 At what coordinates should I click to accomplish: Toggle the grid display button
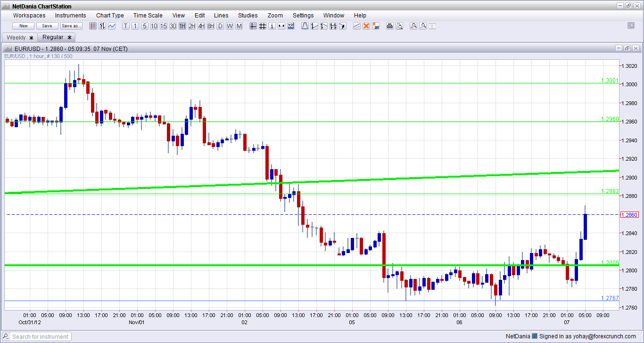[x=263, y=26]
